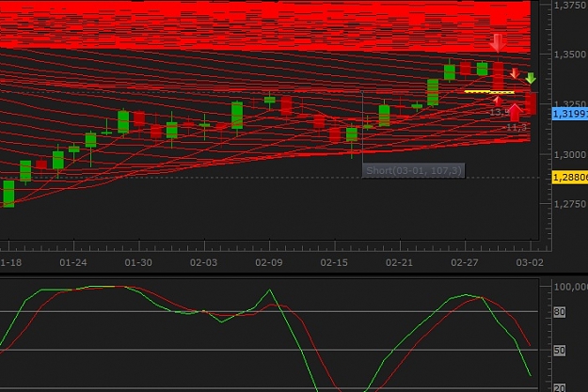Click the 1,3750 price axis label
The image size is (588, 392).
(x=570, y=6)
